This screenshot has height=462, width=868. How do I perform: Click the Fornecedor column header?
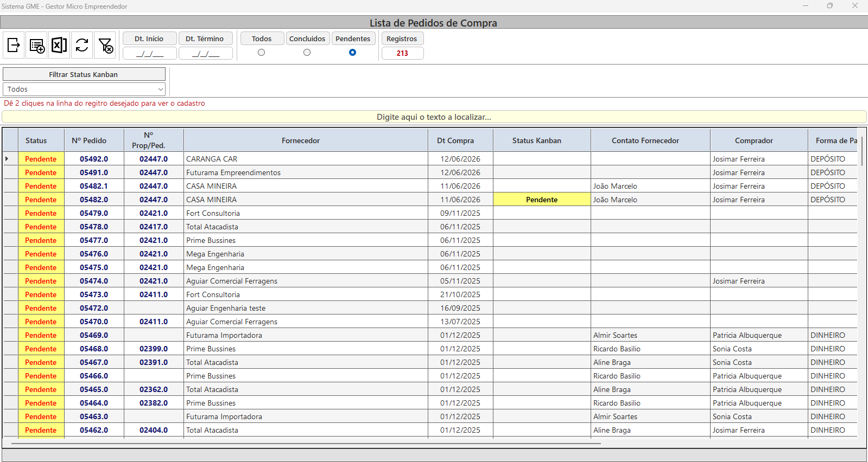tap(306, 140)
